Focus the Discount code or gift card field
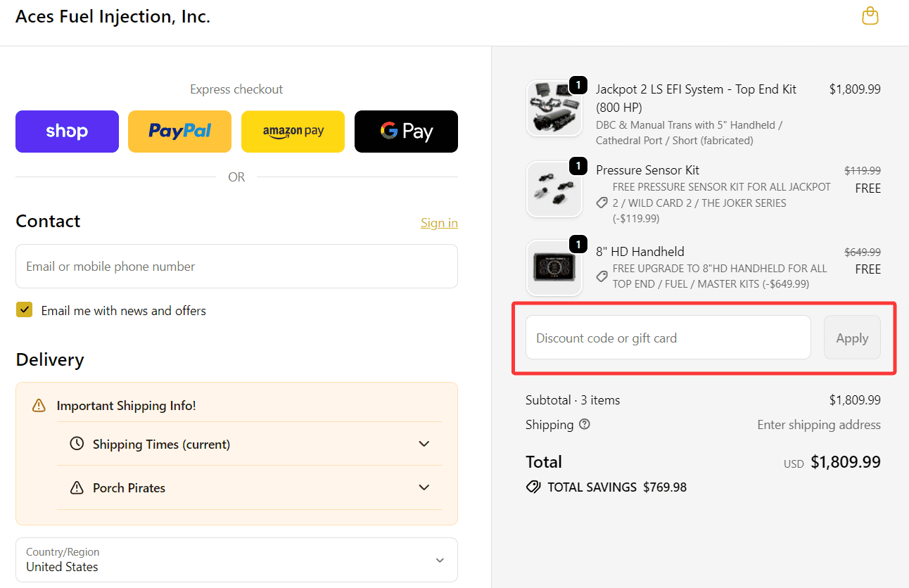The width and height of the screenshot is (909, 588). tap(668, 338)
